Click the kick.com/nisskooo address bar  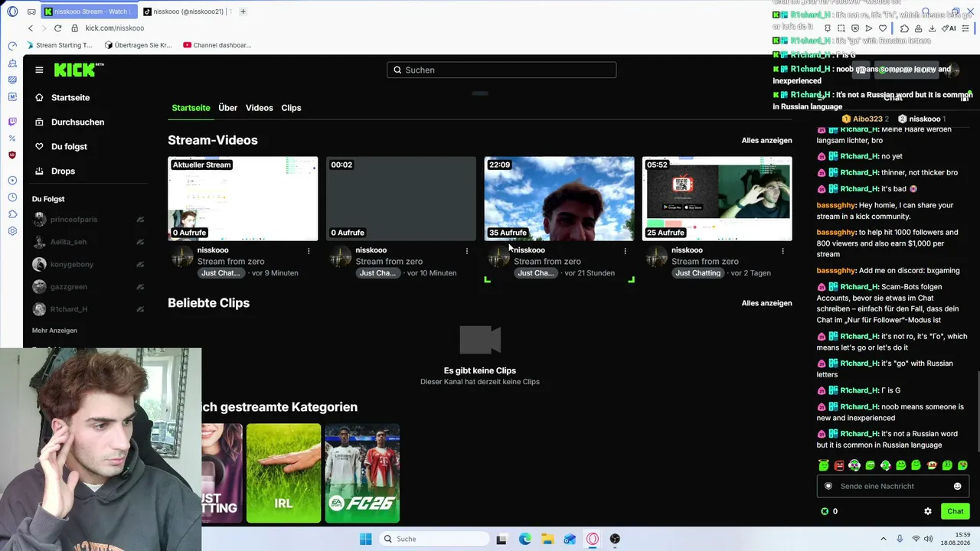pos(114,28)
